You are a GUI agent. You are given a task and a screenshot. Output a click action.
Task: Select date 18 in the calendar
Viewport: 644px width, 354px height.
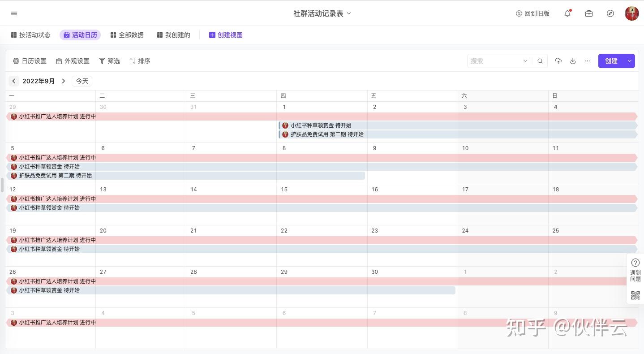[556, 190]
